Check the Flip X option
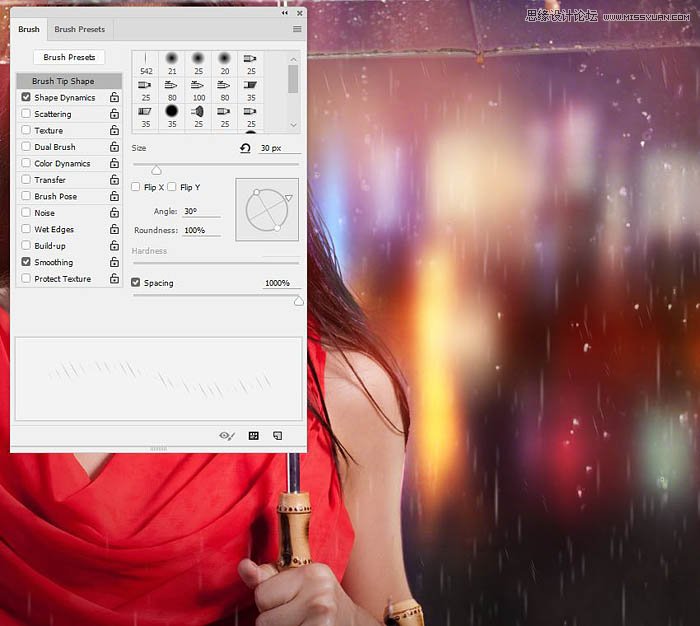 pos(137,187)
